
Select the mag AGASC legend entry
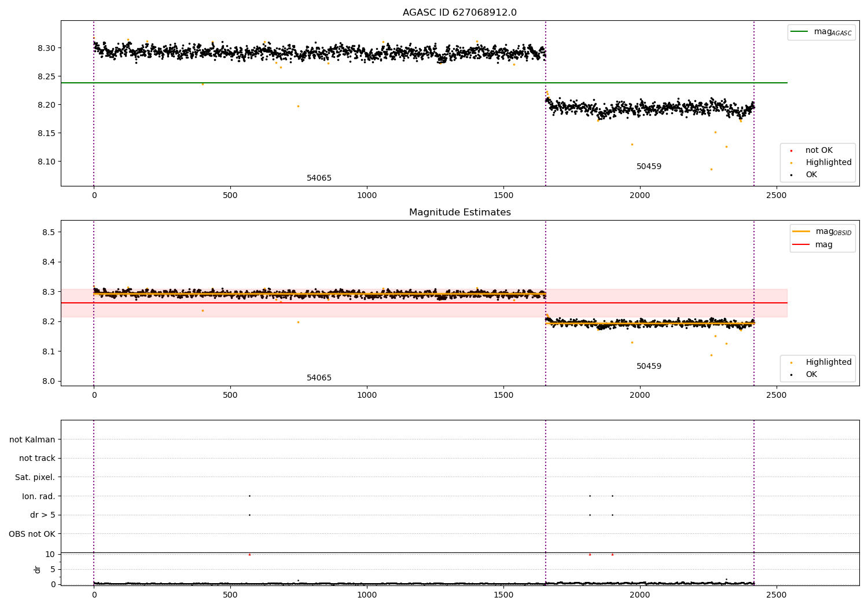point(821,32)
